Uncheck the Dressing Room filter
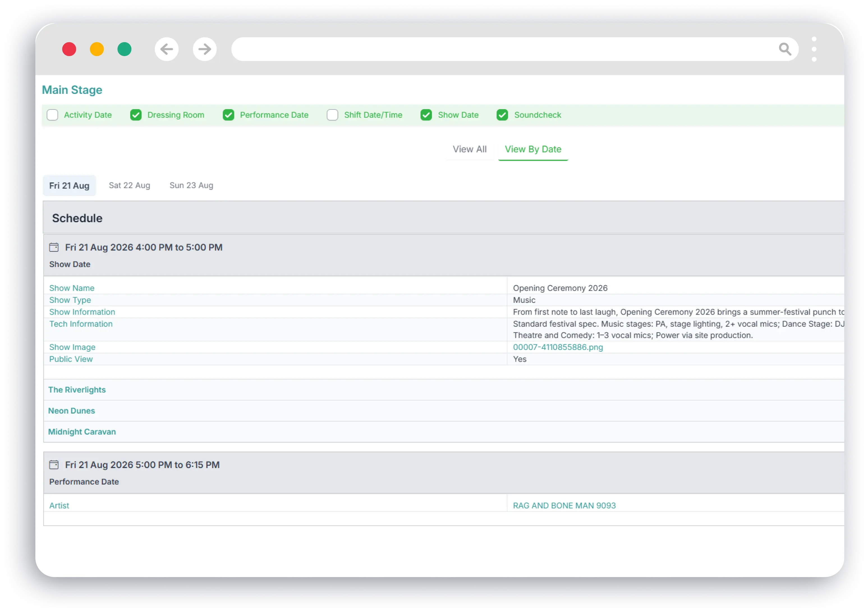This screenshot has width=868, height=613. [x=136, y=115]
